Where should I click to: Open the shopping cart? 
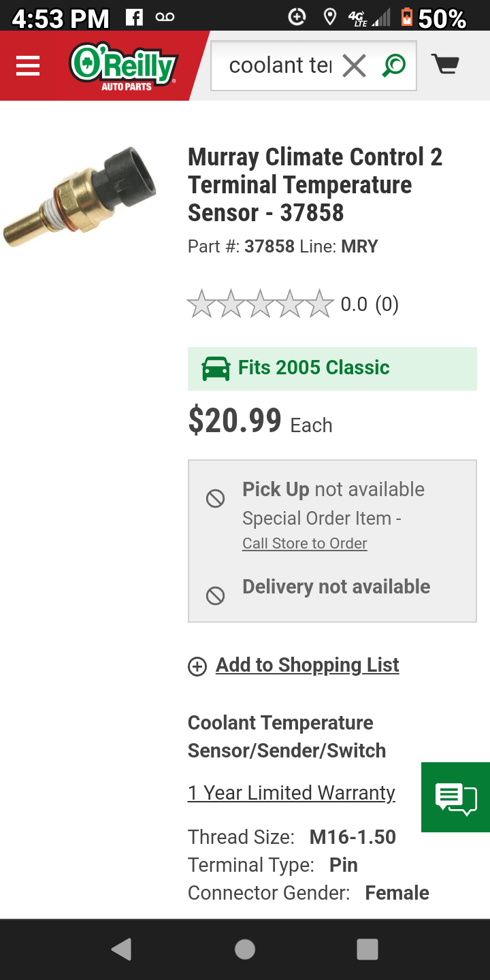point(445,65)
